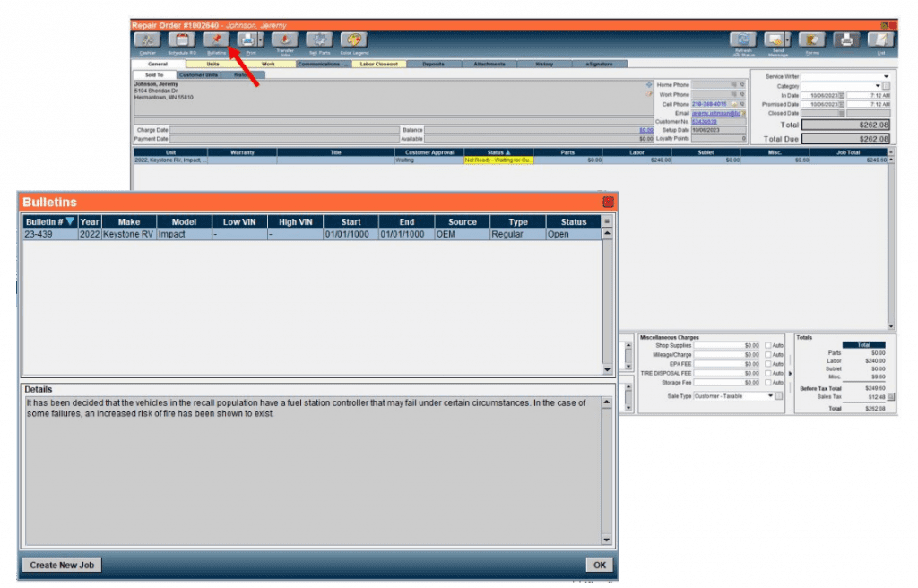Enable Auto for Shop Supplies charge
918x588 pixels.
click(x=768, y=345)
